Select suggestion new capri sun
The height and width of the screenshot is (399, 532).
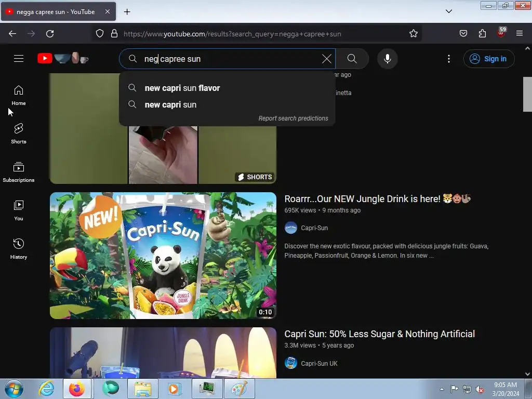[x=227, y=104]
